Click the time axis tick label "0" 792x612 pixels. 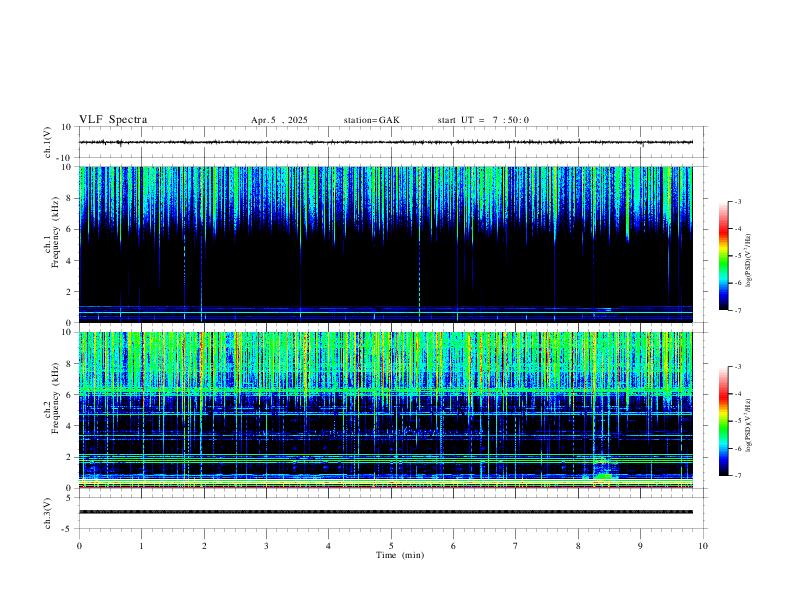point(79,546)
